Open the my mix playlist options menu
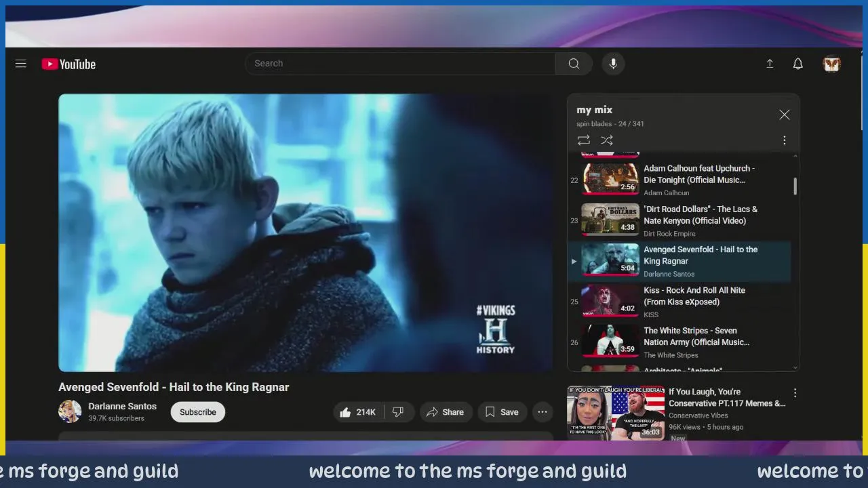Image resolution: width=868 pixels, height=488 pixels. pos(785,140)
